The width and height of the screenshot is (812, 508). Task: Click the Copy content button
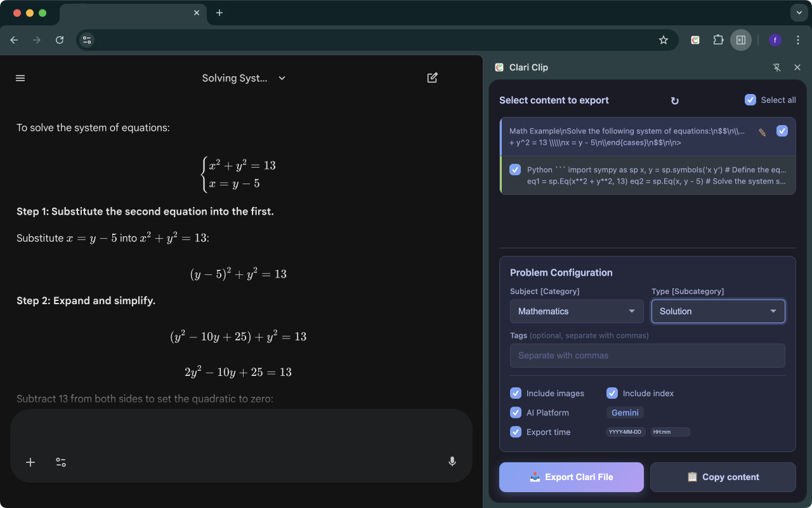point(723,477)
